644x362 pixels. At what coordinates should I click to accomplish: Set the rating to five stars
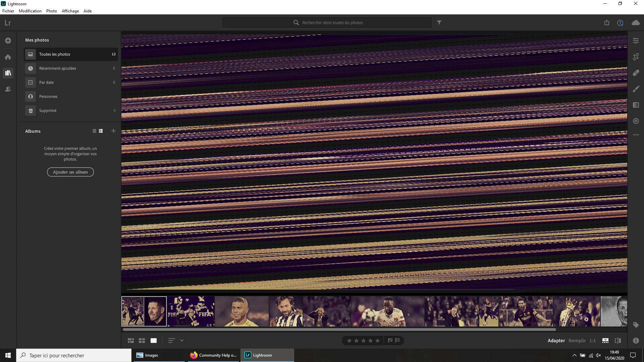click(378, 341)
